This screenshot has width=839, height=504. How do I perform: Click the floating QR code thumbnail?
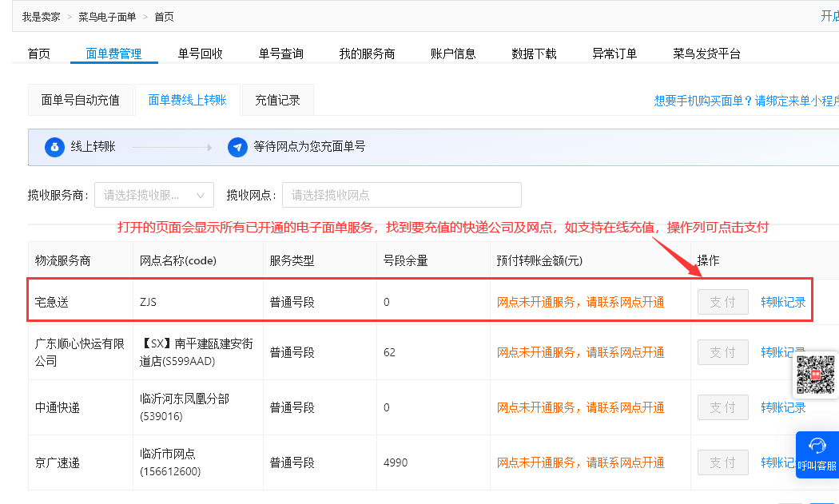coord(816,375)
